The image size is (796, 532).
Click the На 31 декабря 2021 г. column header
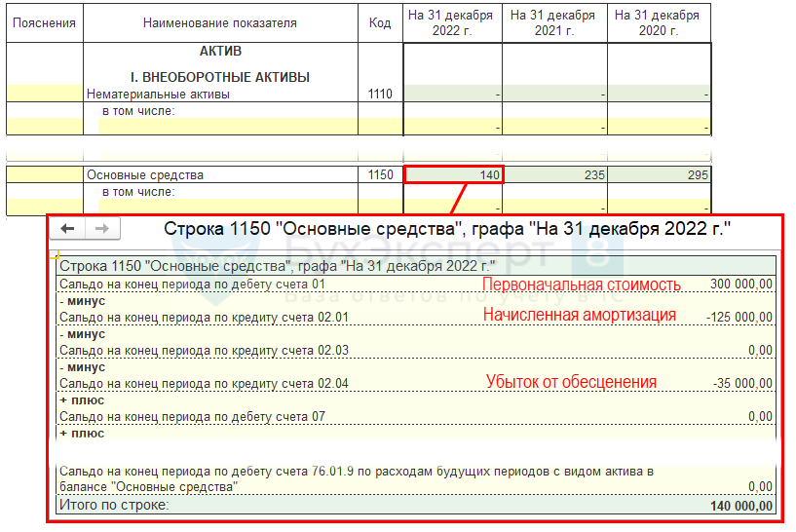click(555, 22)
